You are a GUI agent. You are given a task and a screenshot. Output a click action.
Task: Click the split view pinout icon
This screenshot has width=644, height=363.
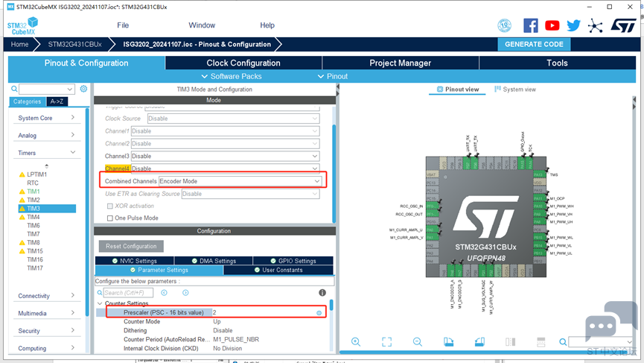(x=510, y=342)
